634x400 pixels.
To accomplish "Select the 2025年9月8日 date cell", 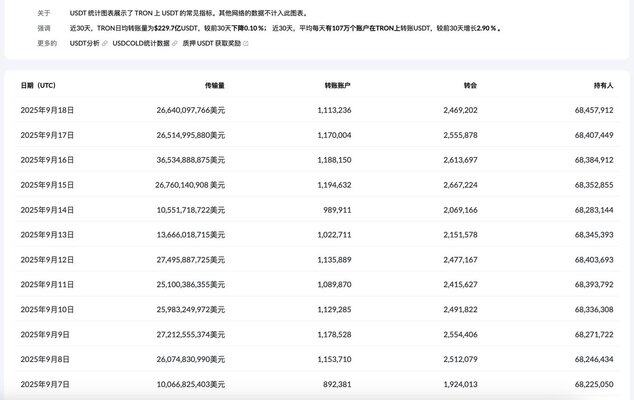I will coord(45,359).
